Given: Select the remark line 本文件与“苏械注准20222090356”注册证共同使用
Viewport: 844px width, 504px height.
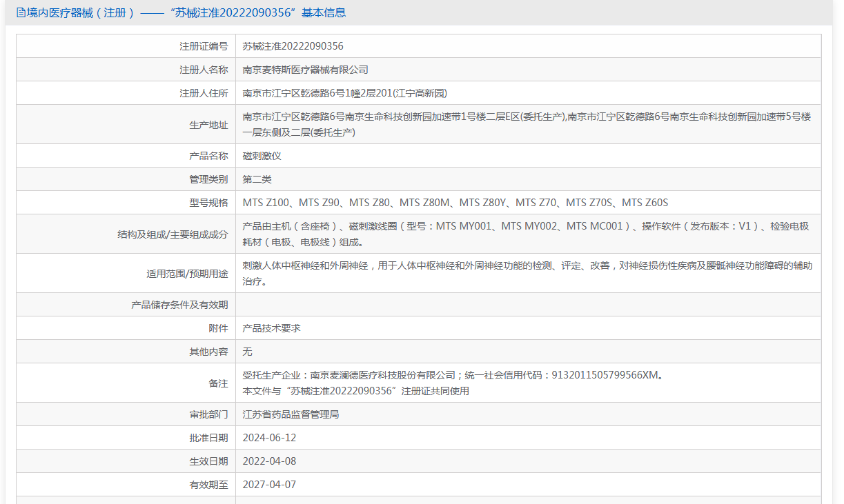Looking at the screenshot, I should coord(356,391).
